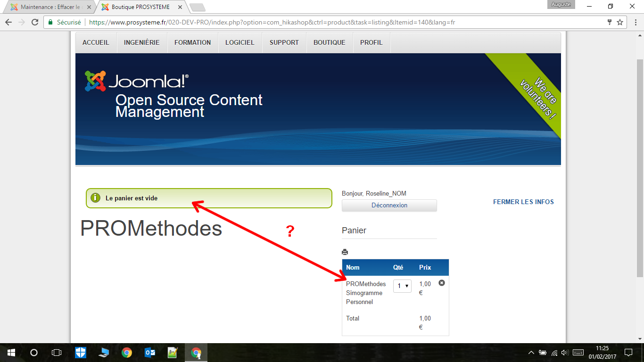This screenshot has width=644, height=362.
Task: Click the Panier module heading
Action: [x=354, y=230]
